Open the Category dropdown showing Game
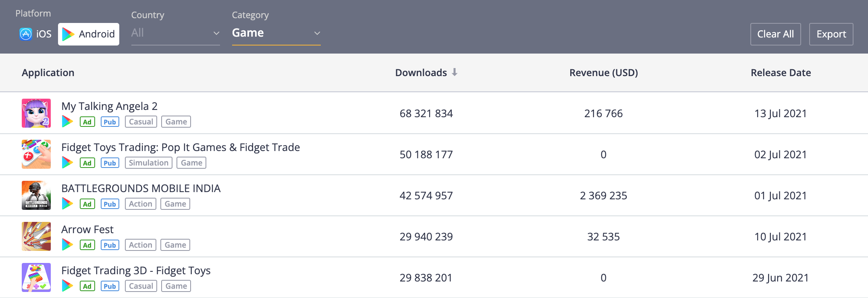The height and width of the screenshot is (298, 868). [x=276, y=33]
